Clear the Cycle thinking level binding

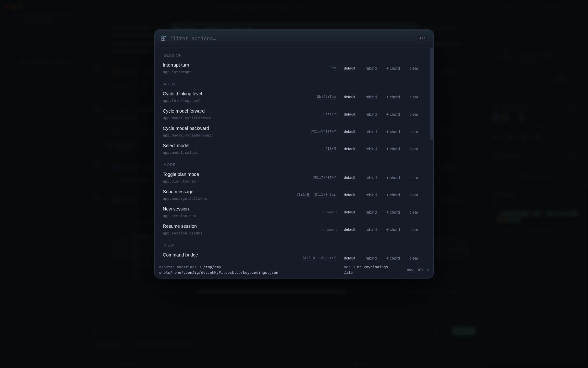pos(414,97)
